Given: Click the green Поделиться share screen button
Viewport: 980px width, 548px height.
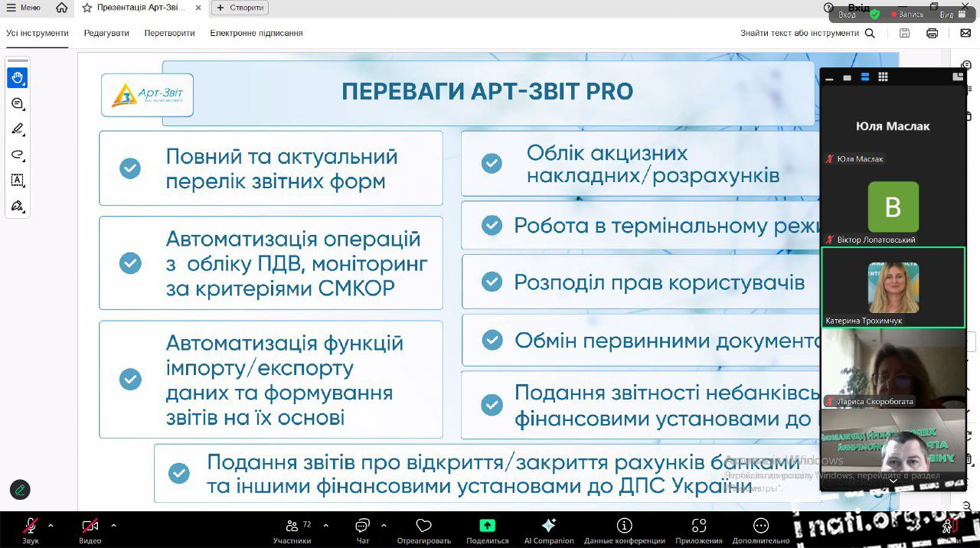Looking at the screenshot, I should pyautogui.click(x=488, y=529).
